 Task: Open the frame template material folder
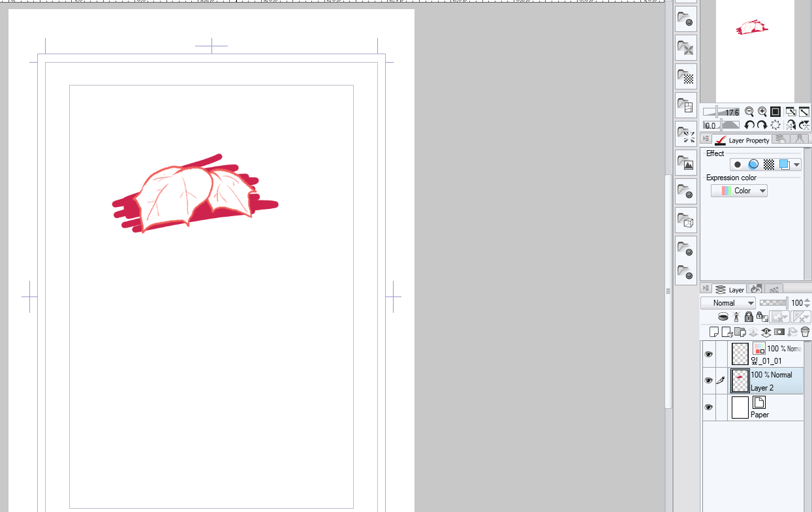pos(685,105)
